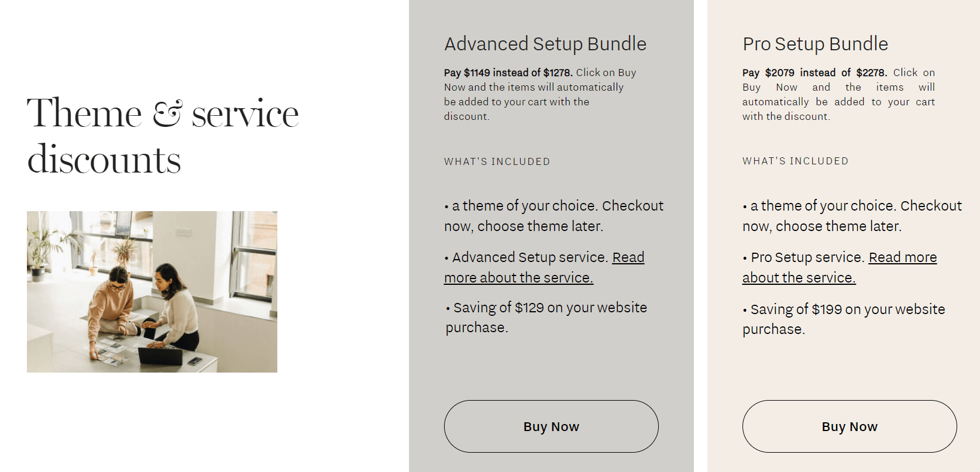This screenshot has height=472, width=980.
Task: Click the WHAT'S INCLUDED label in the gray card
Action: click(497, 161)
